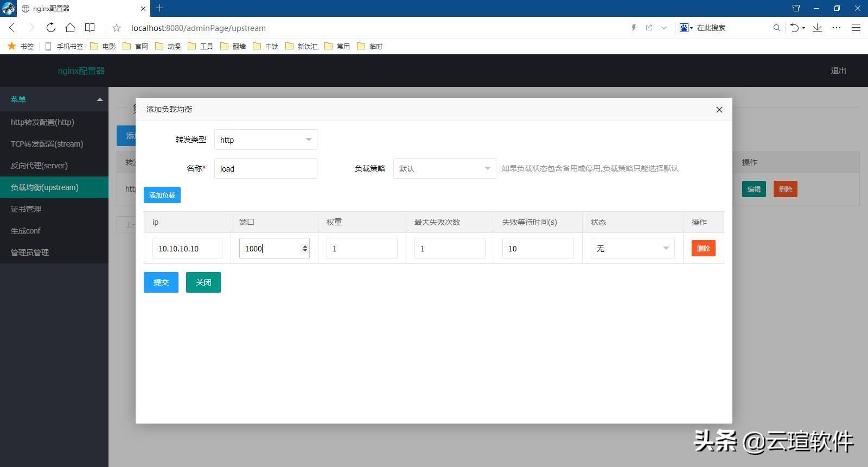Close the 添加负载均衡 dialog with X icon
Image resolution: width=868 pixels, height=467 pixels.
point(719,110)
